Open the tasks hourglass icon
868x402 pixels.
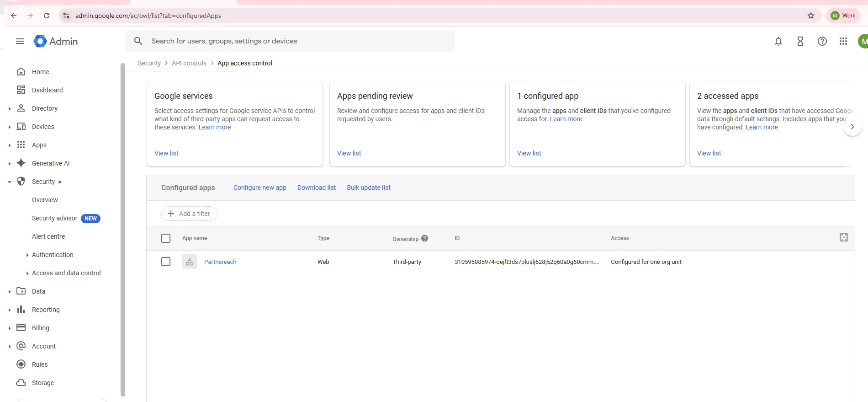point(800,41)
